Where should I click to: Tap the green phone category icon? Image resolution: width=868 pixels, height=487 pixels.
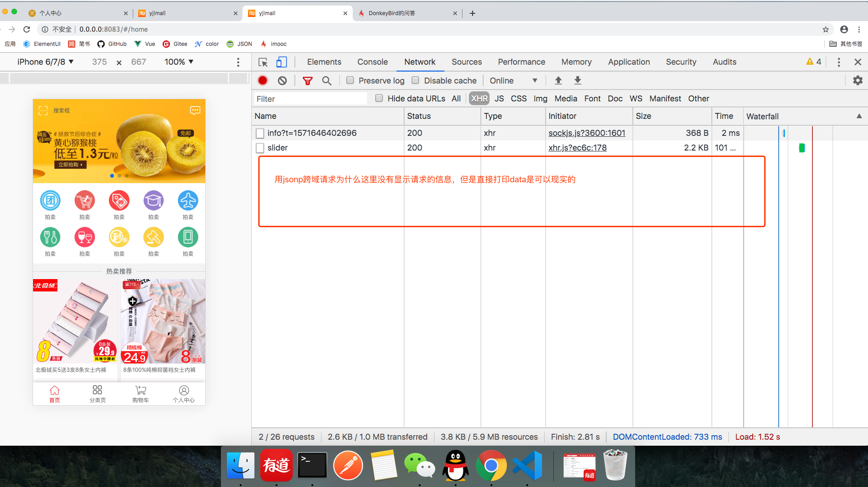click(188, 237)
